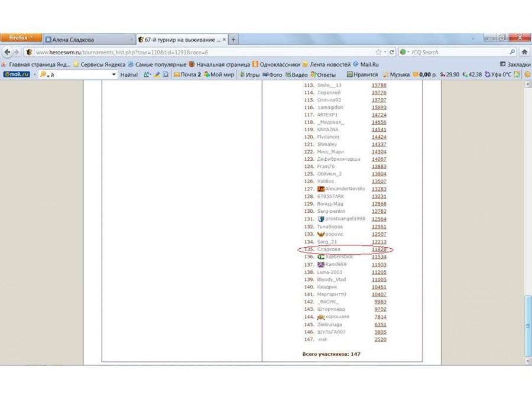This screenshot has height=399, width=532.
Task: Open the Mail.Ru bookmark
Action: [366, 64]
